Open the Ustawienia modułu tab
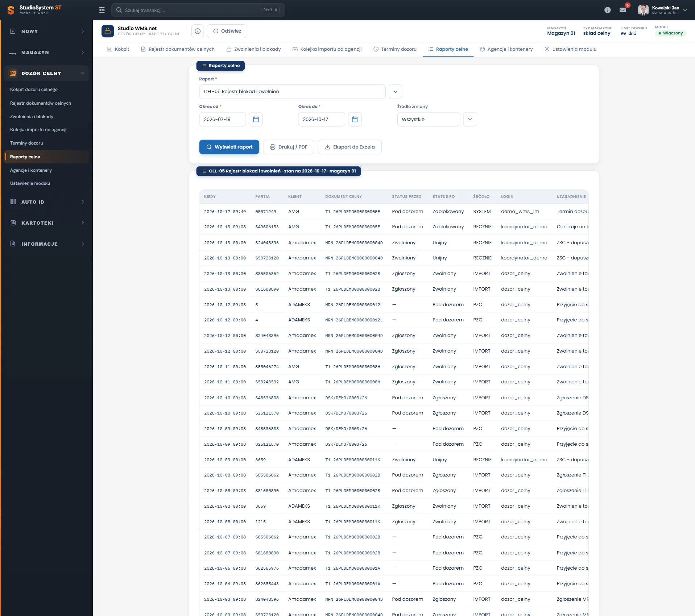The image size is (695, 616). (x=570, y=49)
